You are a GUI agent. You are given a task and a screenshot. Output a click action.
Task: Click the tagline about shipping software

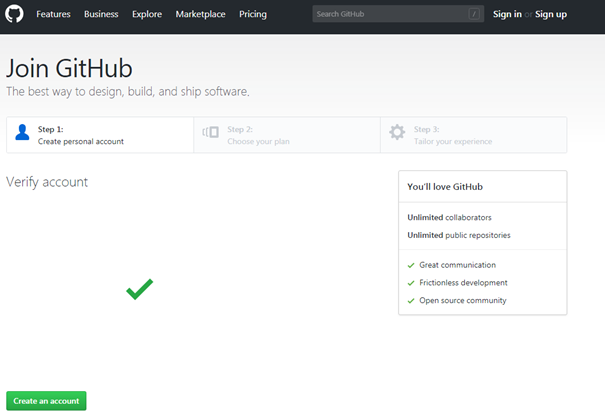coord(128,91)
